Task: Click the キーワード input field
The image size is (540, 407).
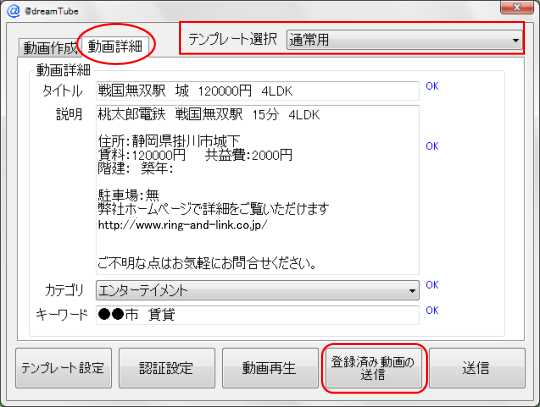Action: tap(258, 315)
